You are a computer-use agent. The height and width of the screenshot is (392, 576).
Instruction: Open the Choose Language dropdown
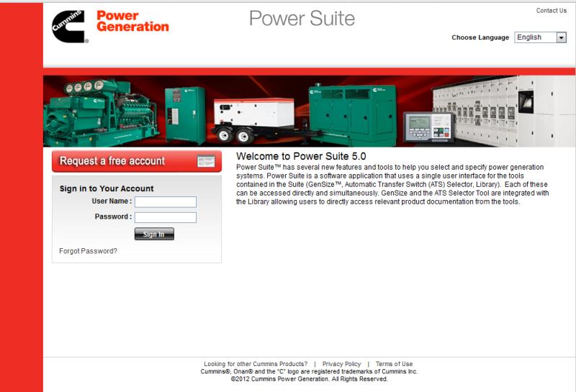(540, 37)
